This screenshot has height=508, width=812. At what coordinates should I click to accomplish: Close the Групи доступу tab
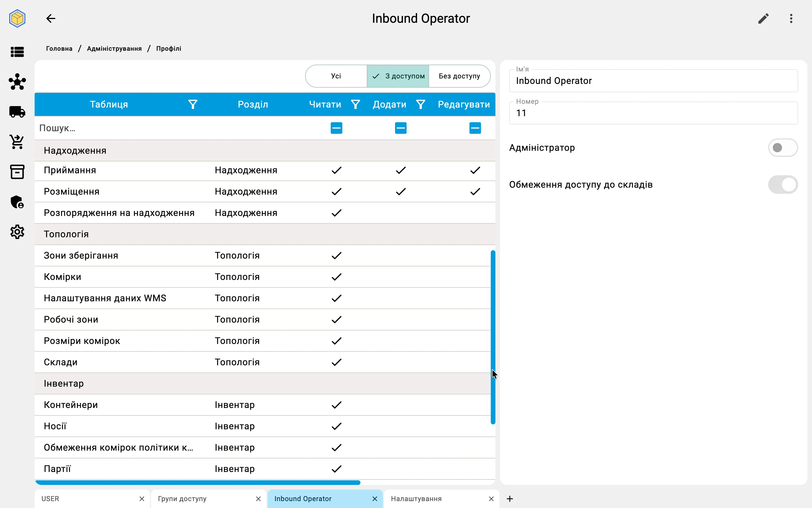pos(258,498)
